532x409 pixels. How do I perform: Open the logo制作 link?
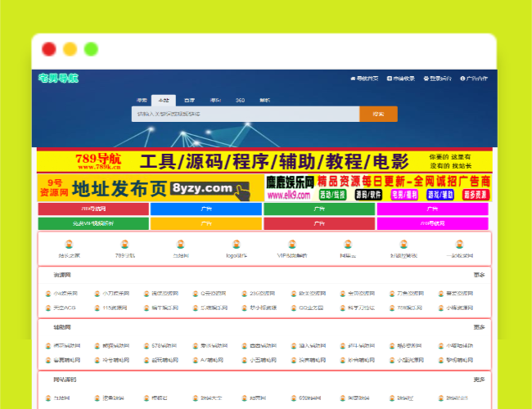tap(237, 256)
